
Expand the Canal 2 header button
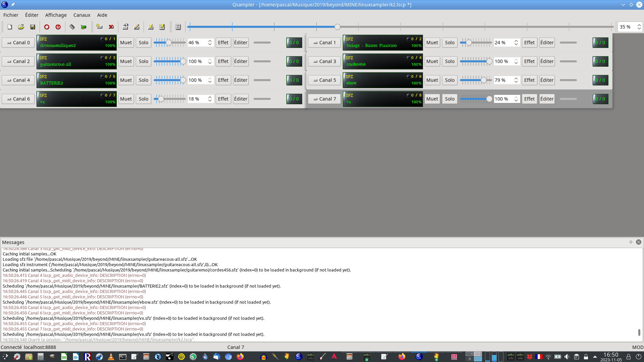click(18, 61)
